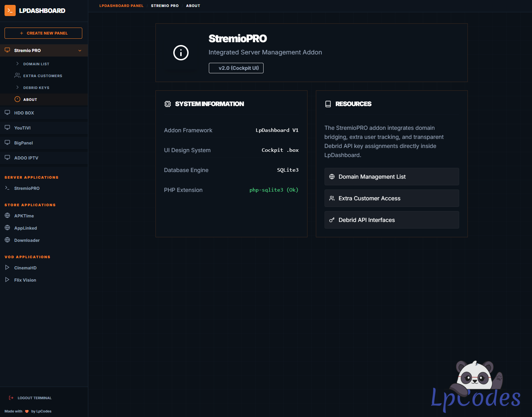Click the key icon in Debrid API Interfaces
Screen dimensions: 532x417
coord(332,220)
